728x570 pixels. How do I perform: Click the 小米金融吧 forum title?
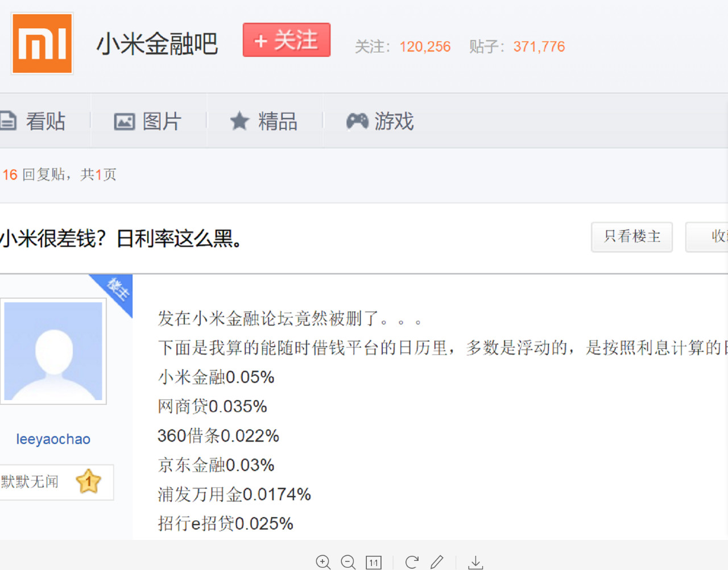point(157,44)
